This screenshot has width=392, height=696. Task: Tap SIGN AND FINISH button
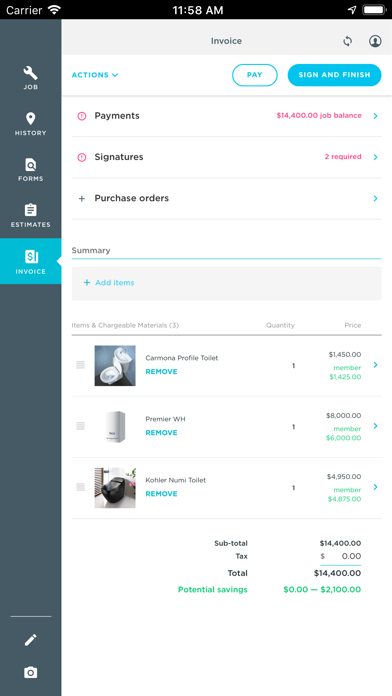[334, 75]
